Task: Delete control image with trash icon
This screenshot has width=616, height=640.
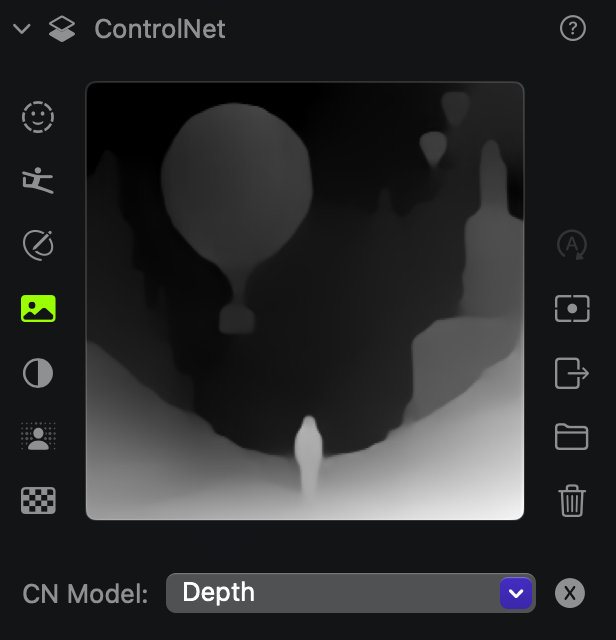Action: coord(572,501)
